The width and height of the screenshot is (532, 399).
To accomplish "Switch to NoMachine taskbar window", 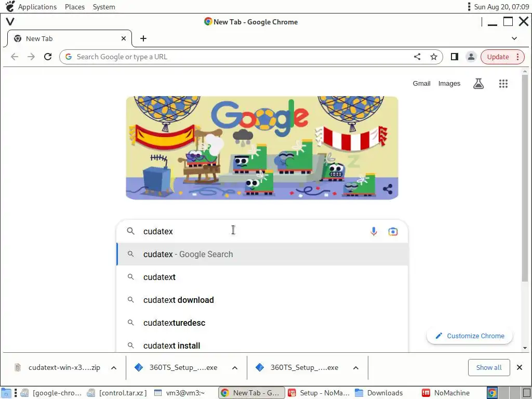I will 446,393.
